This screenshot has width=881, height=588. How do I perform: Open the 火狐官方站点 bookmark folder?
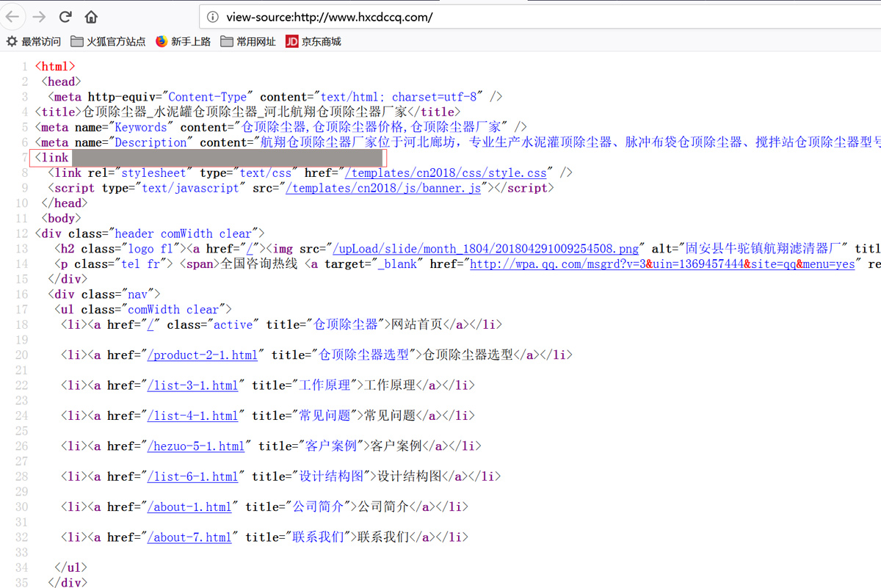109,42
